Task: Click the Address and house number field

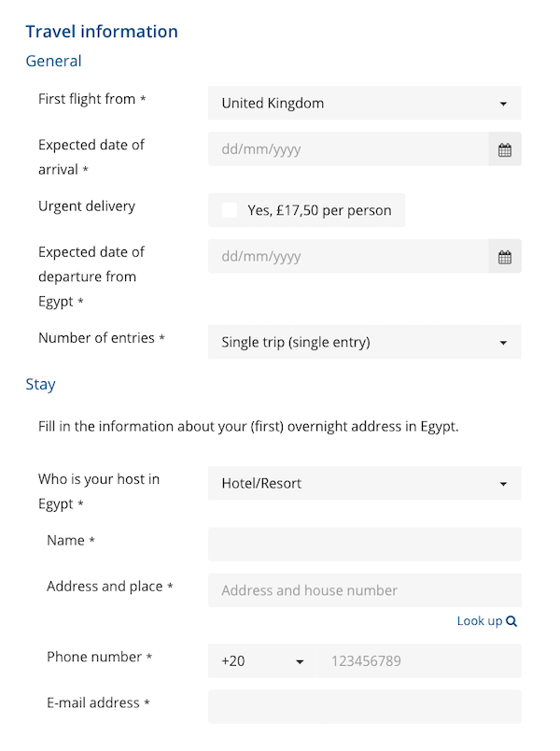Action: pos(364,590)
